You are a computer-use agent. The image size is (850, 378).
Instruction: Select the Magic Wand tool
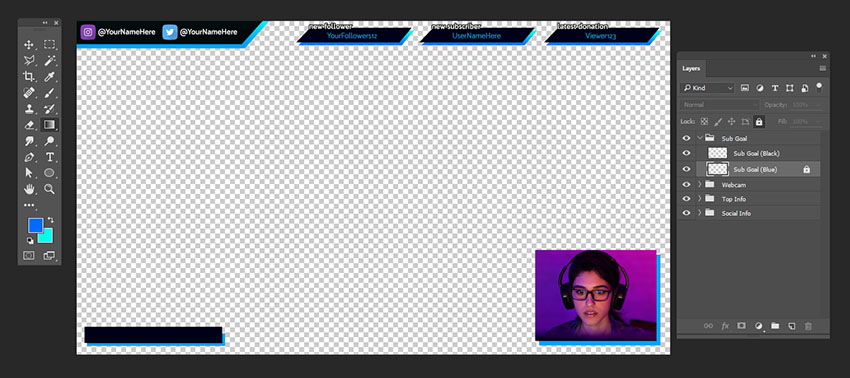point(49,61)
